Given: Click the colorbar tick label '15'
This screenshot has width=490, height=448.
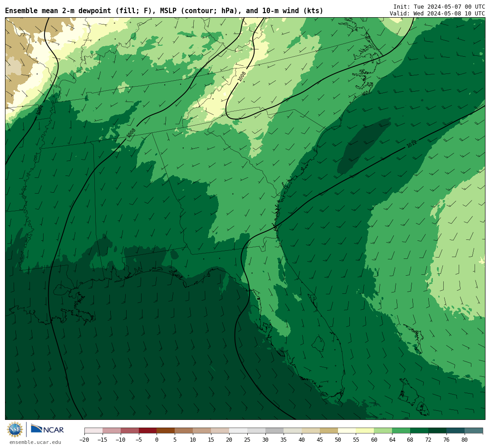Looking at the screenshot, I should click(211, 439).
